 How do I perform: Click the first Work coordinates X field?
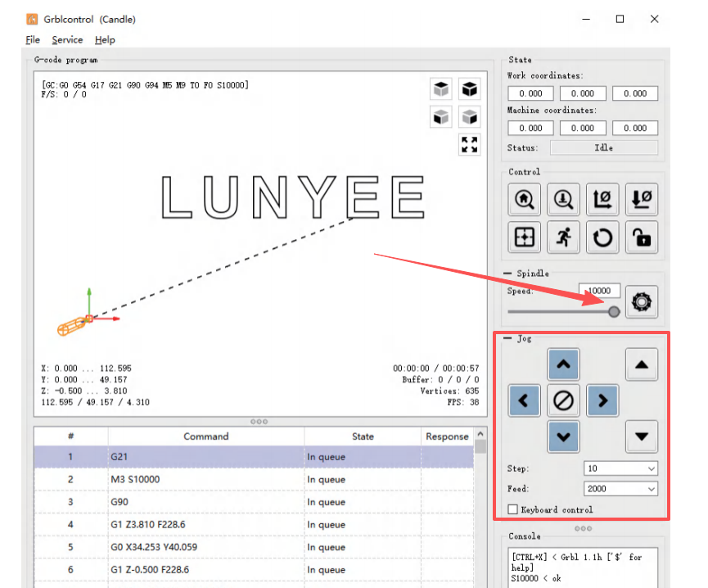[x=530, y=93]
